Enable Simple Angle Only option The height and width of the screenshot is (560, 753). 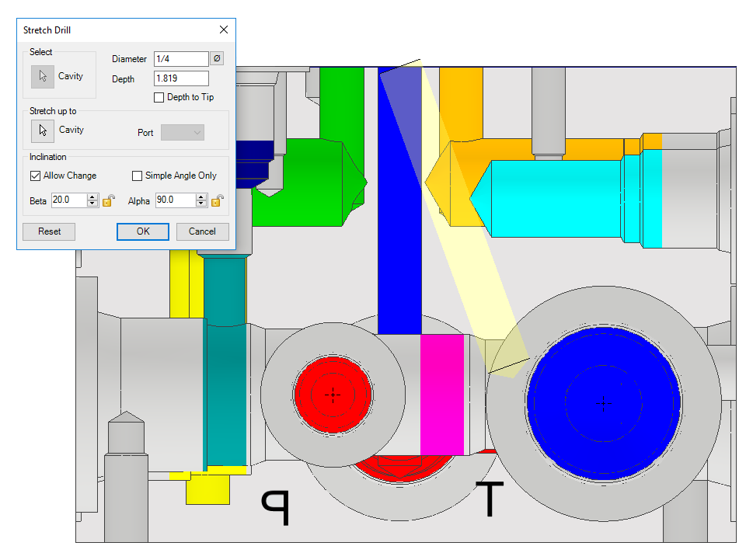138,176
